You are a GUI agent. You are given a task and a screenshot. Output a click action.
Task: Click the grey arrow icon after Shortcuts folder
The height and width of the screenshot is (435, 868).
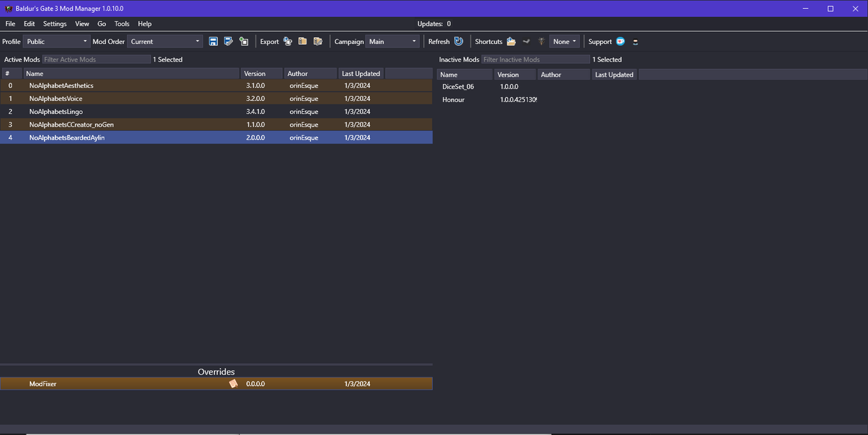pos(526,41)
